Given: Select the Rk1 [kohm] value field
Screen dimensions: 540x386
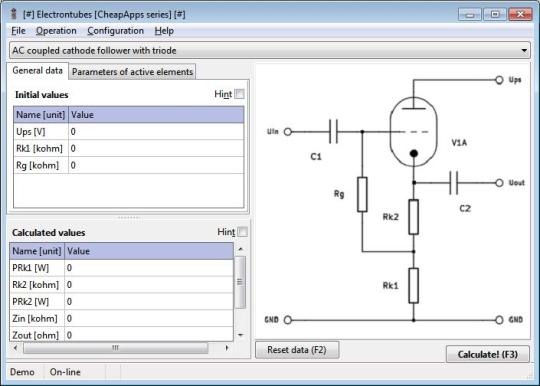Looking at the screenshot, I should pyautogui.click(x=156, y=148).
